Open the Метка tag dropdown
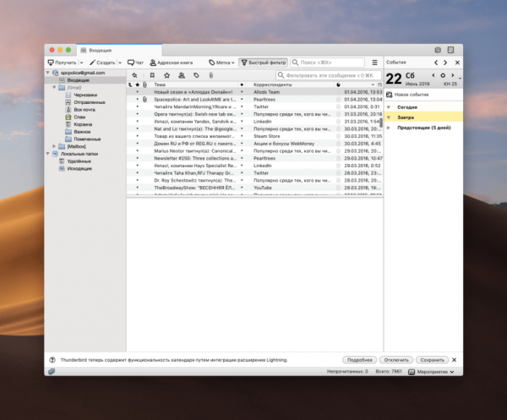Image resolution: width=507 pixels, height=420 pixels. [221, 63]
